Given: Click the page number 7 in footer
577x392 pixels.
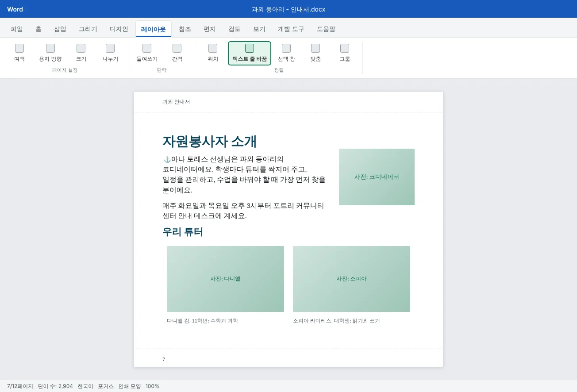Looking at the screenshot, I should [x=164, y=359].
